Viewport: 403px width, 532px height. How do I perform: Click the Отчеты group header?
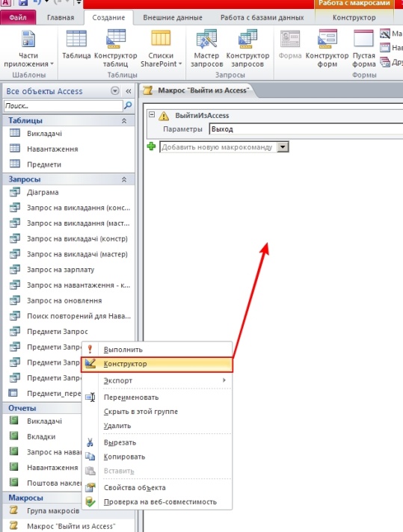[43, 408]
